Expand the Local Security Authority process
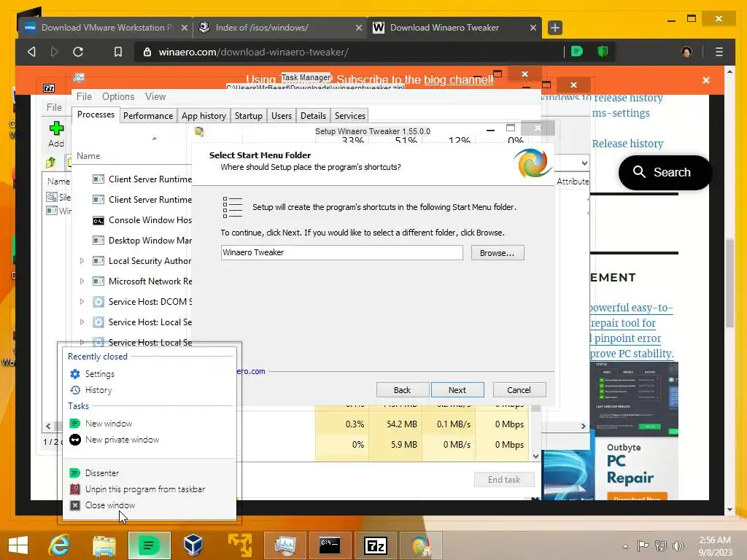Image resolution: width=747 pixels, height=560 pixels. pos(82,261)
